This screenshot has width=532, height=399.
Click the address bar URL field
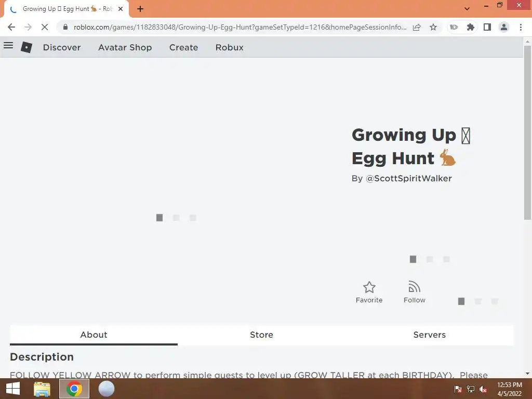pyautogui.click(x=240, y=27)
